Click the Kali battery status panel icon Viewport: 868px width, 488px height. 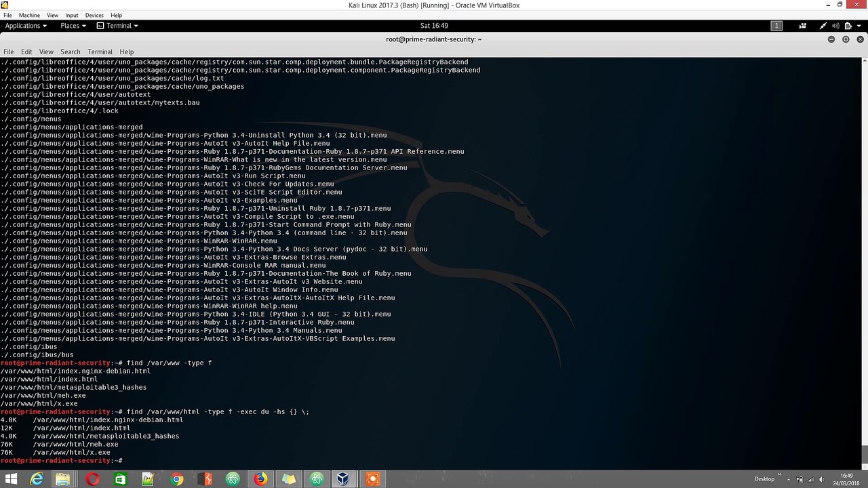(848, 26)
